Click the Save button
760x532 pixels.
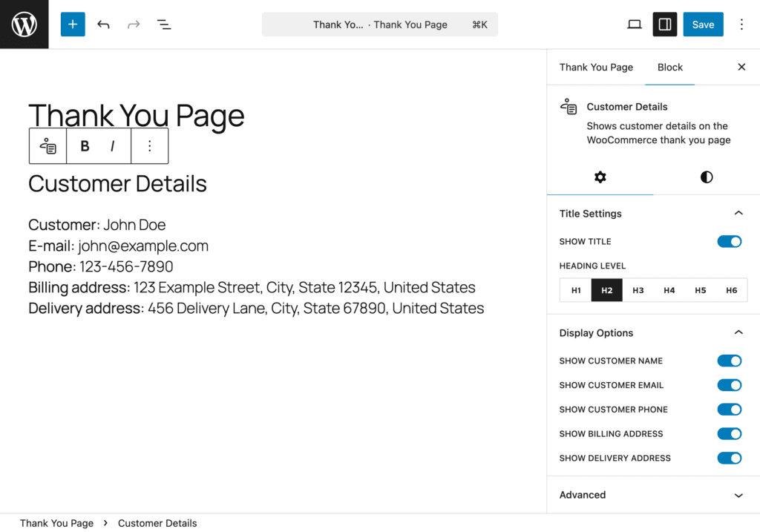(703, 24)
